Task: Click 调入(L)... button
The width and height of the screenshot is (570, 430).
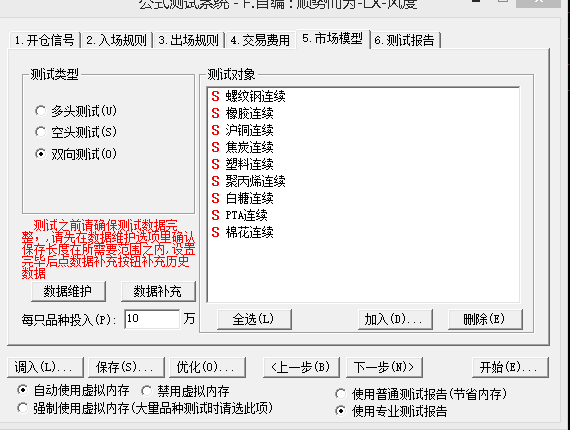Action: (45, 367)
